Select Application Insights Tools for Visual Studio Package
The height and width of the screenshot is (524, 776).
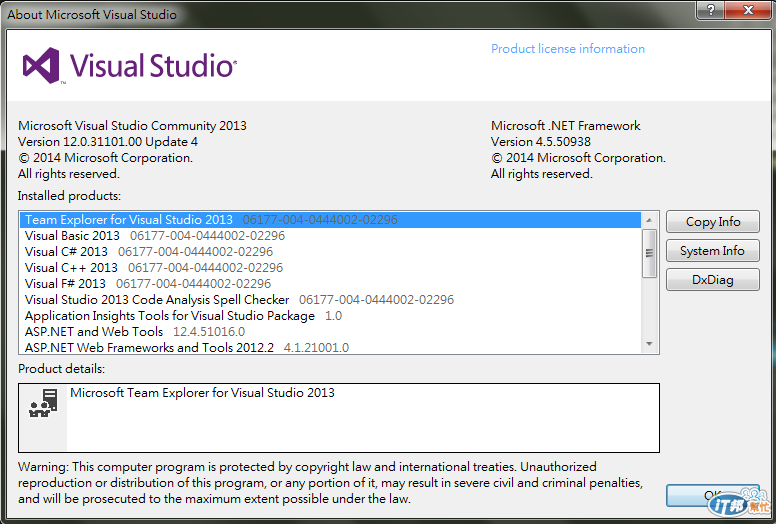tap(331, 316)
